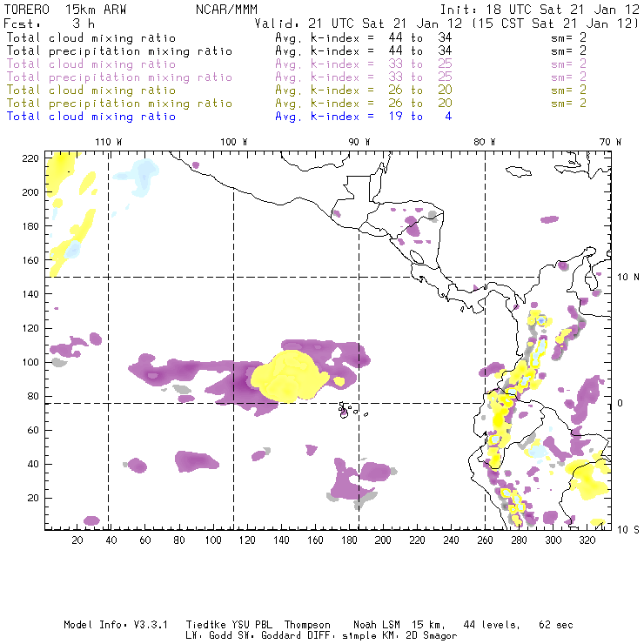Click the Thompson microphysics label
Image resolution: width=644 pixels, height=644 pixels.
(x=307, y=625)
